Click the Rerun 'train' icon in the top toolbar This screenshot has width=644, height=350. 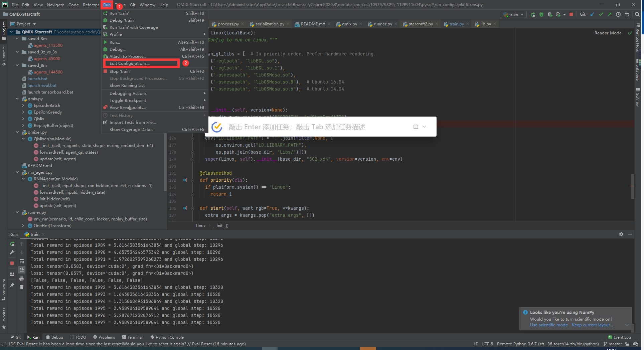click(533, 14)
